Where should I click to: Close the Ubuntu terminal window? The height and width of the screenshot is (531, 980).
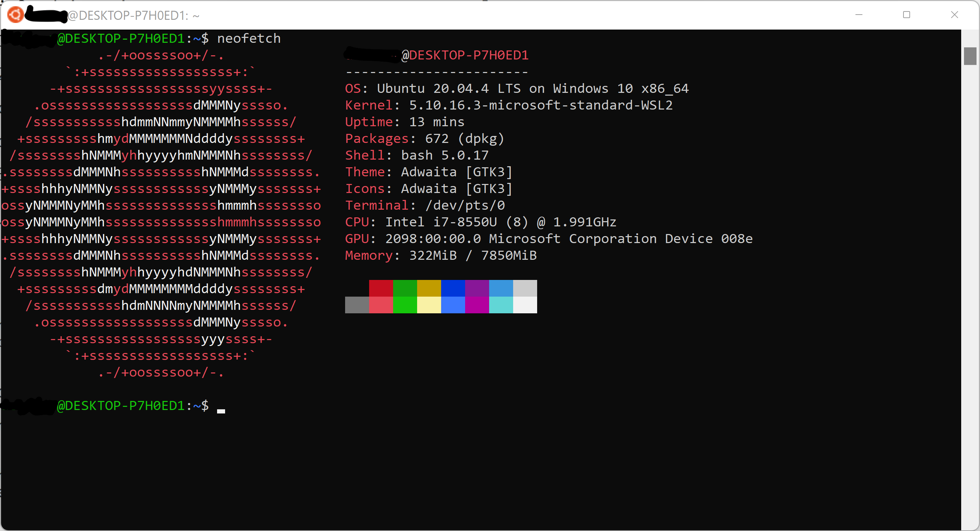click(955, 15)
